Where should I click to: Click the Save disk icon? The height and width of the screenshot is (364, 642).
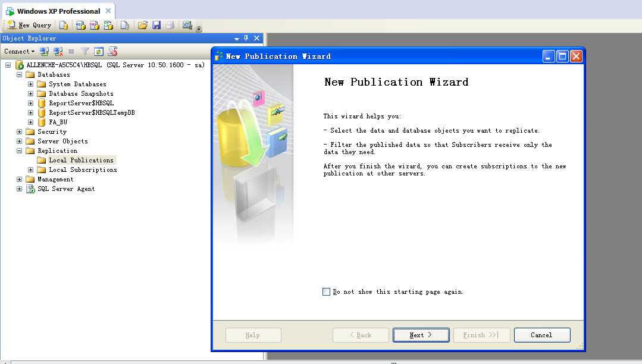pyautogui.click(x=156, y=26)
